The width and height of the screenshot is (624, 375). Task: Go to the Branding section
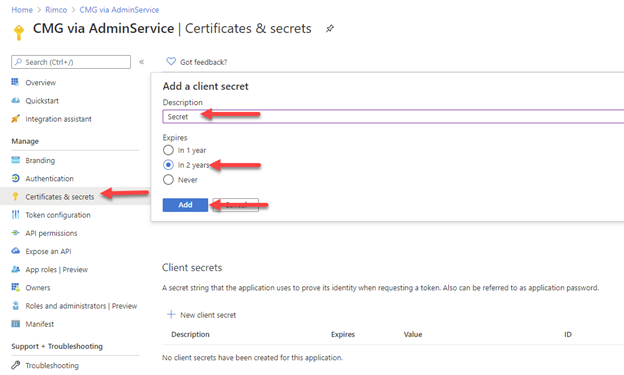point(40,160)
